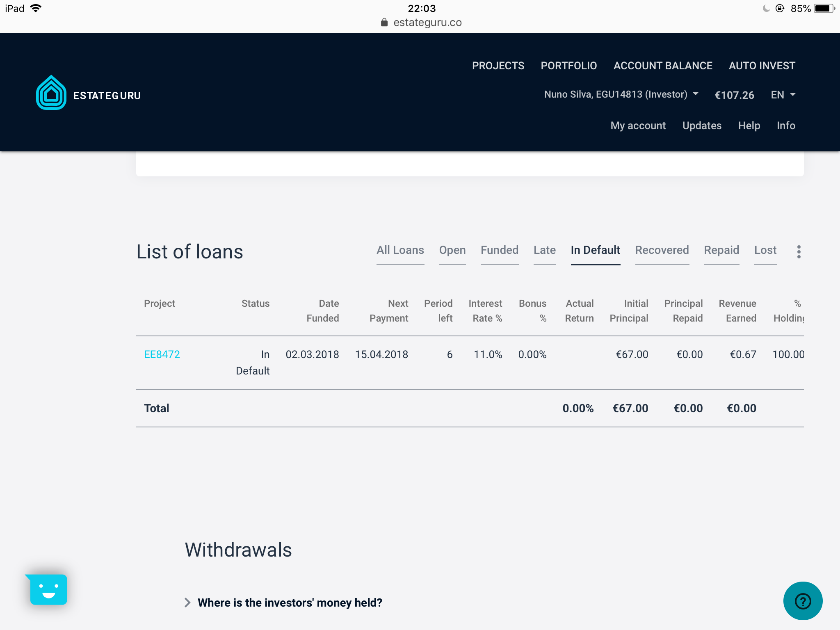Tap the lock icon in address bar
The width and height of the screenshot is (840, 630).
[x=384, y=23]
